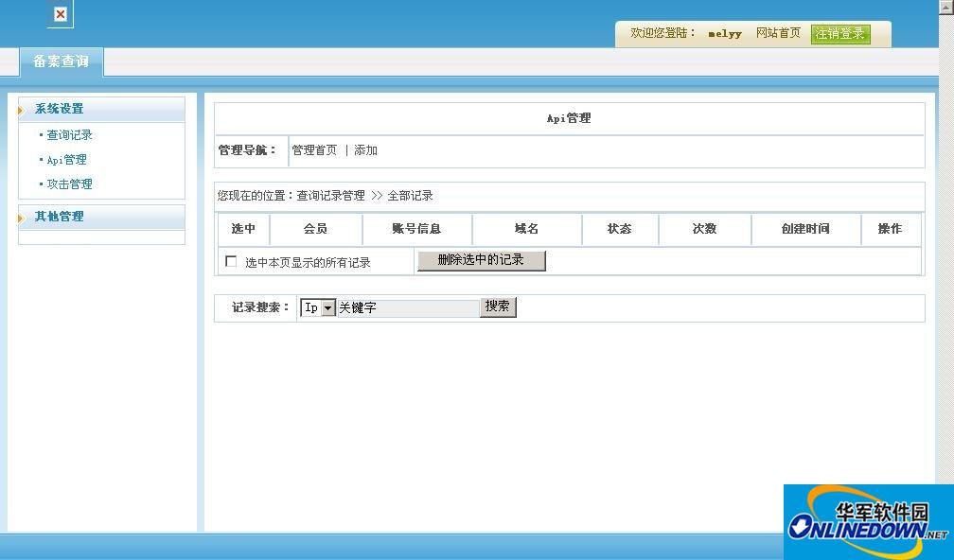Click the 创建时间 column header

(x=805, y=229)
